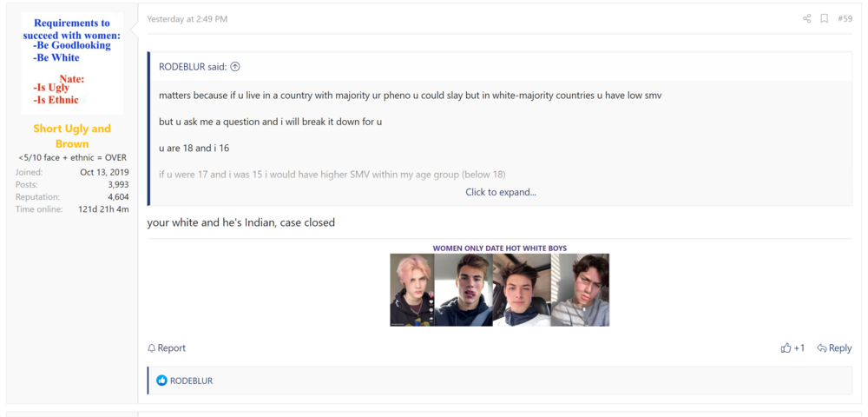The image size is (868, 417).
Task: Click the Reply button text
Action: coord(839,347)
